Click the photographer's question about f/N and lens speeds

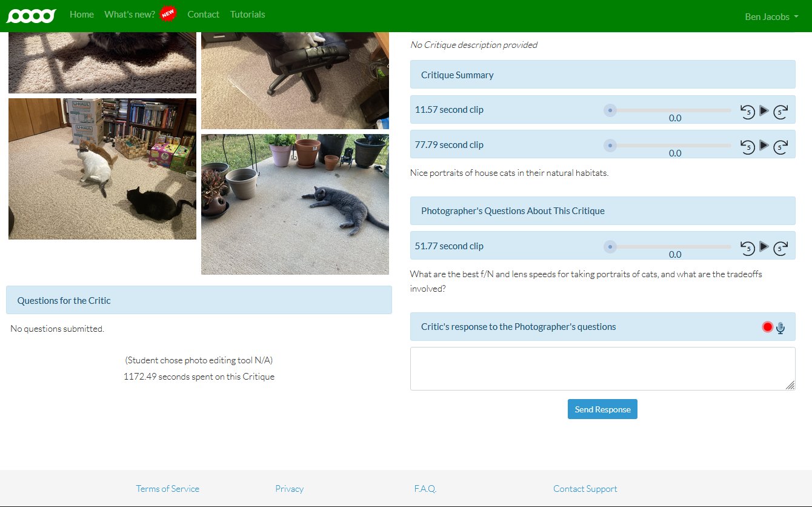pos(586,281)
